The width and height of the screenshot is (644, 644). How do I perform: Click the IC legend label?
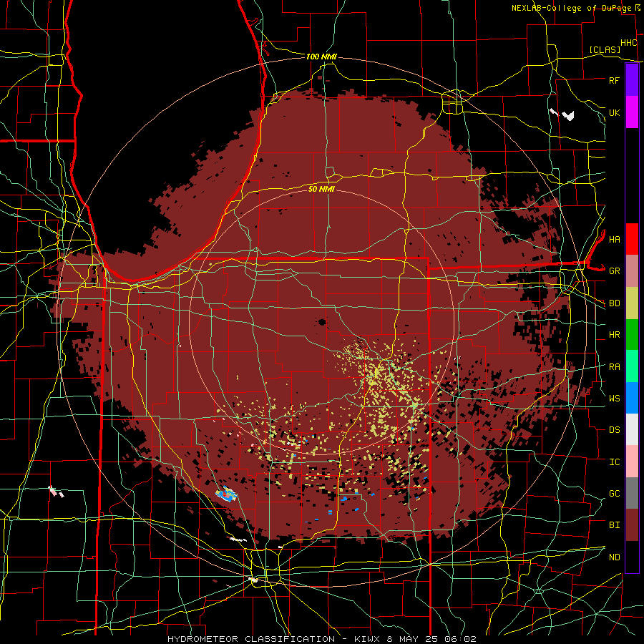pyautogui.click(x=614, y=462)
